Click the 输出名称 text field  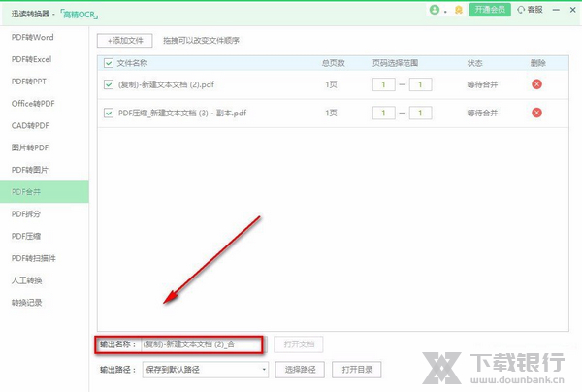[x=203, y=344]
